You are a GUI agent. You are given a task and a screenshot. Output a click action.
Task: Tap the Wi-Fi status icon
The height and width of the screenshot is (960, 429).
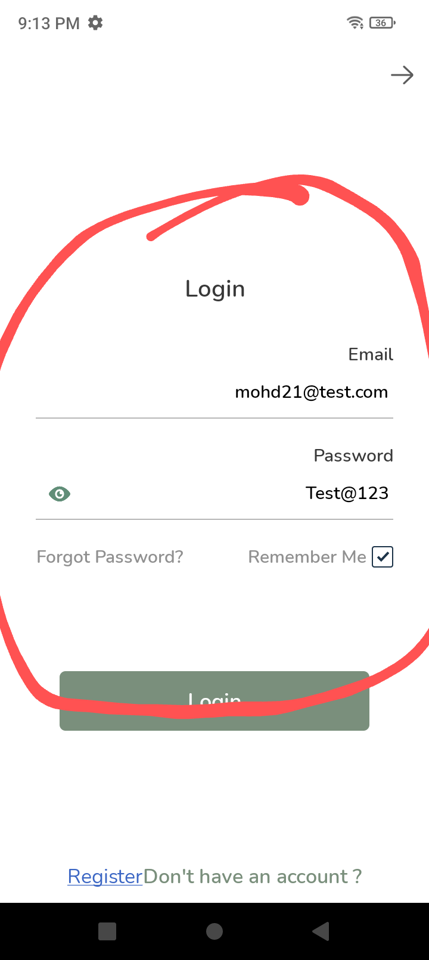point(355,23)
